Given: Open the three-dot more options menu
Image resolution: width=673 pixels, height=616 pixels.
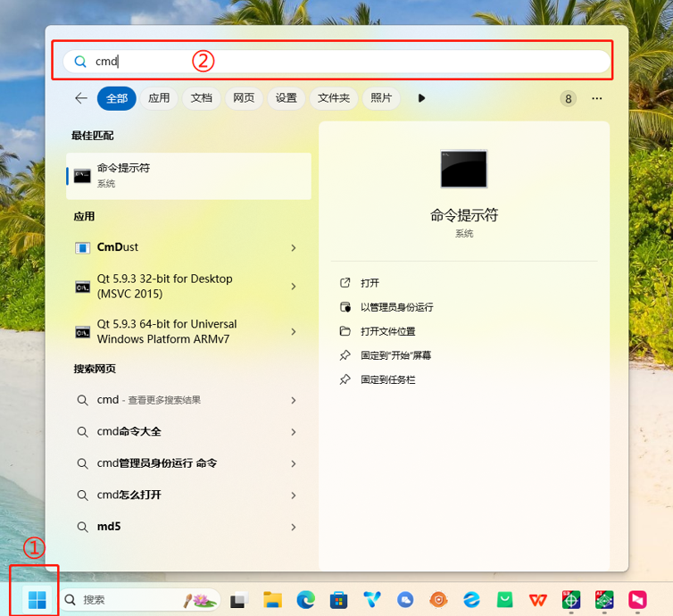Looking at the screenshot, I should pos(597,98).
